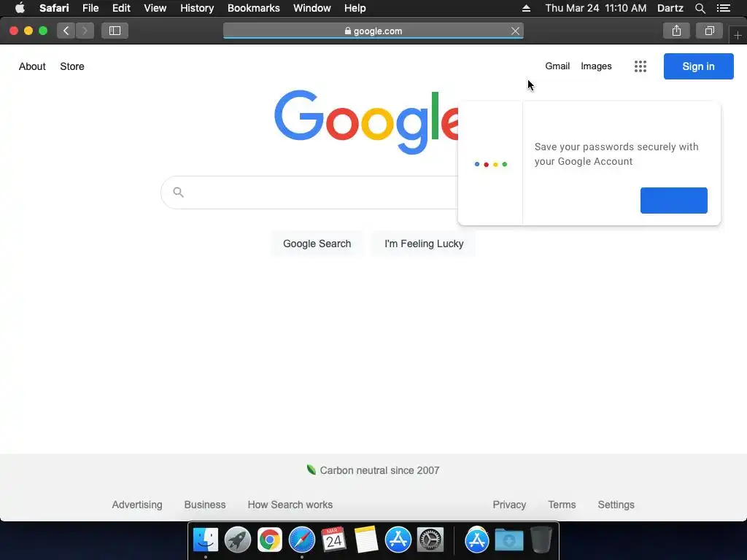
Task: Open the Images link
Action: click(596, 66)
